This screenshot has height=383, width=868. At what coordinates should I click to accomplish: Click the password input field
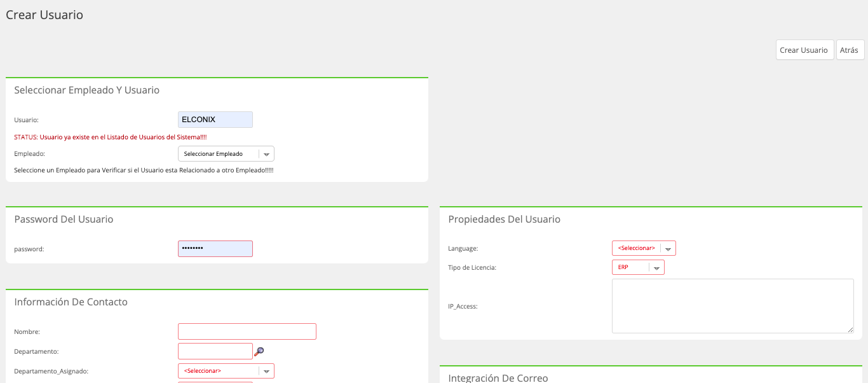coord(215,249)
